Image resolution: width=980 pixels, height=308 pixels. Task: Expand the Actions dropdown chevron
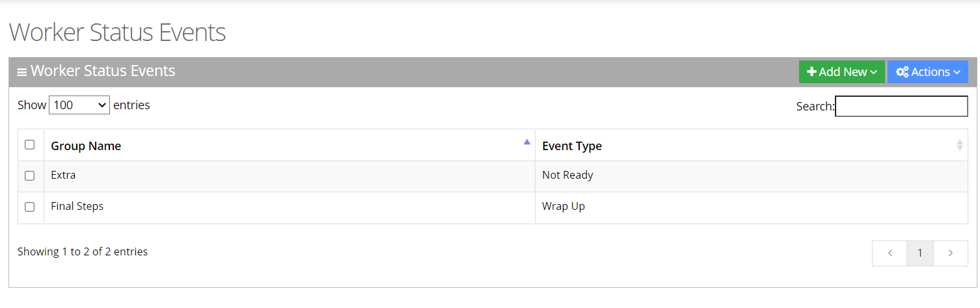(957, 72)
